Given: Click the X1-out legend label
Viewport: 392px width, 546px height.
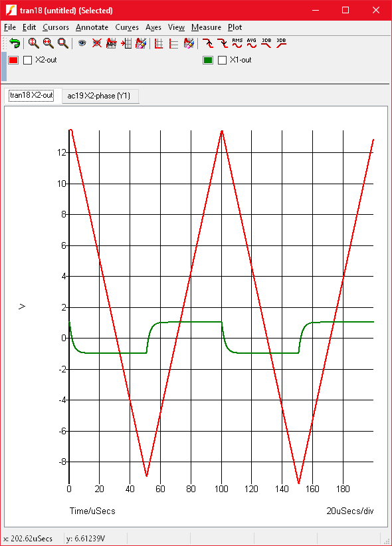Looking at the screenshot, I should pos(241,60).
